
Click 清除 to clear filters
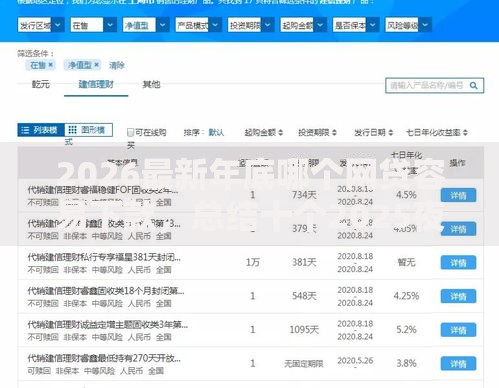(x=116, y=65)
